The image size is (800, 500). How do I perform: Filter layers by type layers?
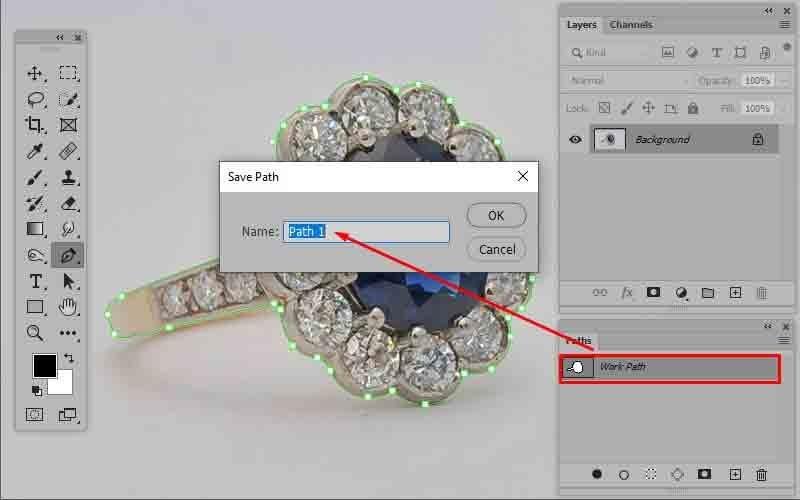[x=716, y=53]
